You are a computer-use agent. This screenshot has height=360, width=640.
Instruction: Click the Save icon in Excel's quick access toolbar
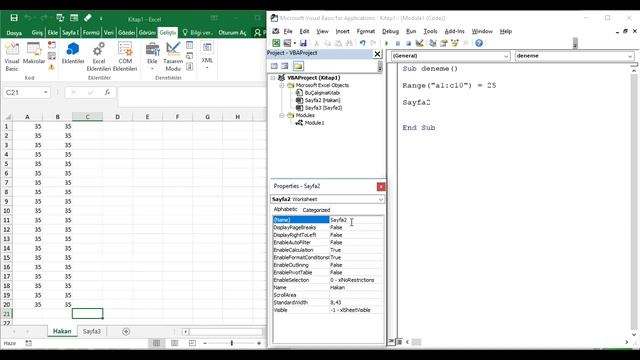pos(14,18)
